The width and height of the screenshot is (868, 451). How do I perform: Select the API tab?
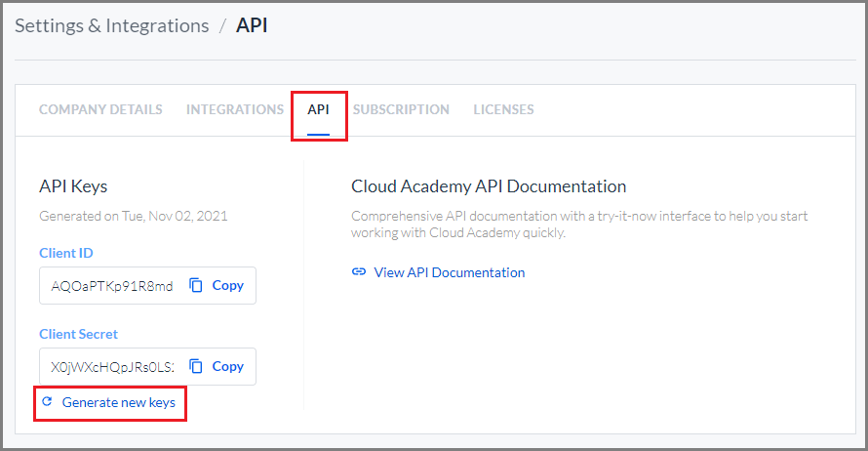coord(318,109)
